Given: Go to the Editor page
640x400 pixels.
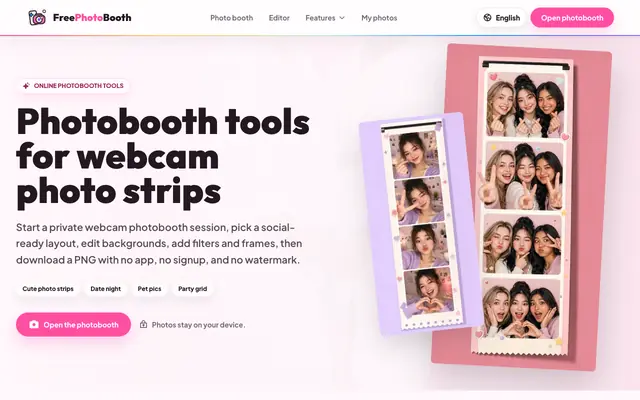Looking at the screenshot, I should 279,18.
